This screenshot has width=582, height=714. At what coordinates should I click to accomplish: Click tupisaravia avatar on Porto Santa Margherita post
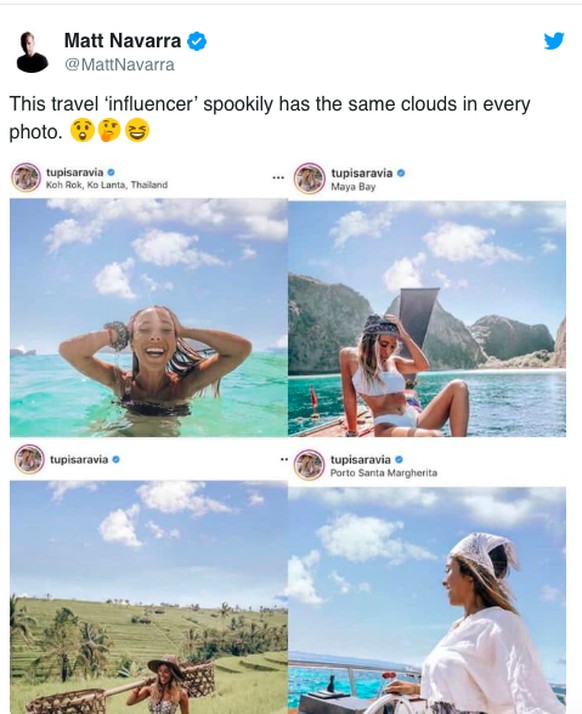coord(309,464)
